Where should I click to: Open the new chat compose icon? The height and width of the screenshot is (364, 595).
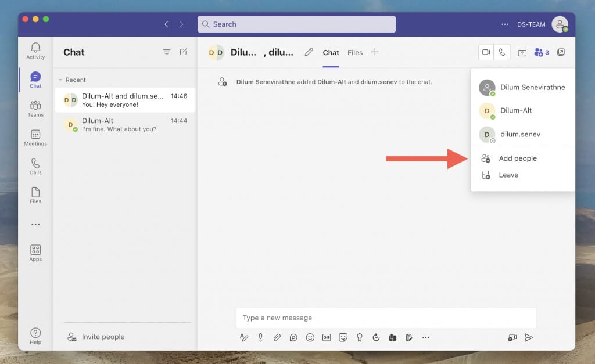click(x=184, y=52)
